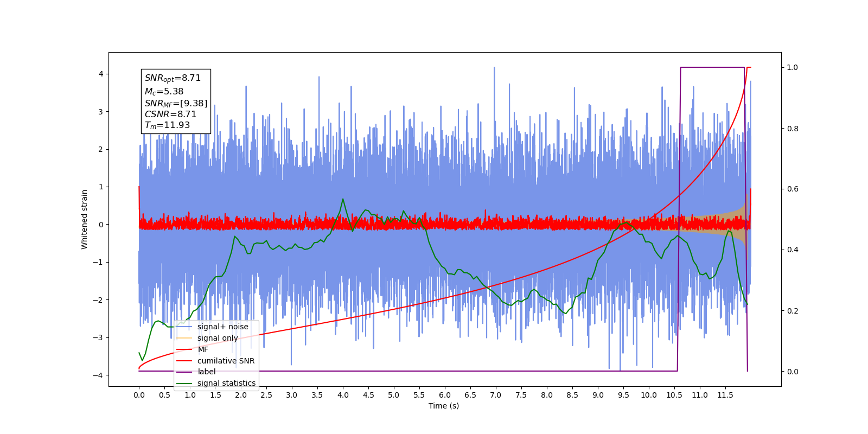
Task: Click the −1 tick on strain axis
Action: tap(98, 262)
